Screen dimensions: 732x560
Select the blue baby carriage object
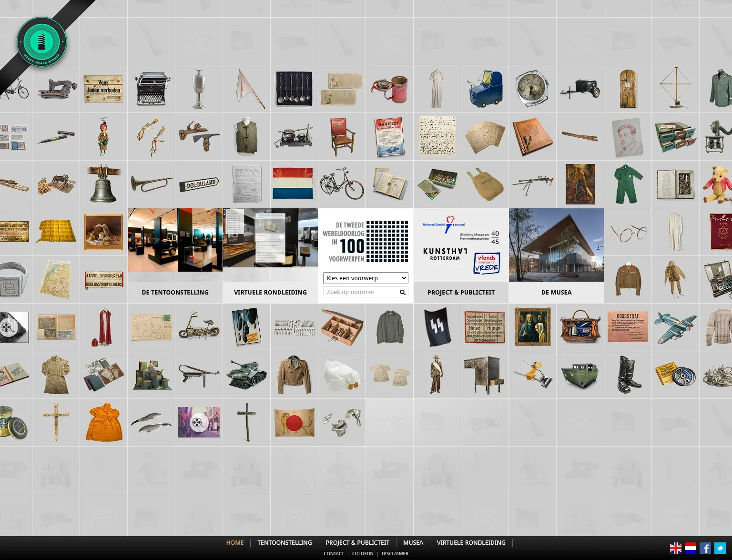(x=485, y=90)
